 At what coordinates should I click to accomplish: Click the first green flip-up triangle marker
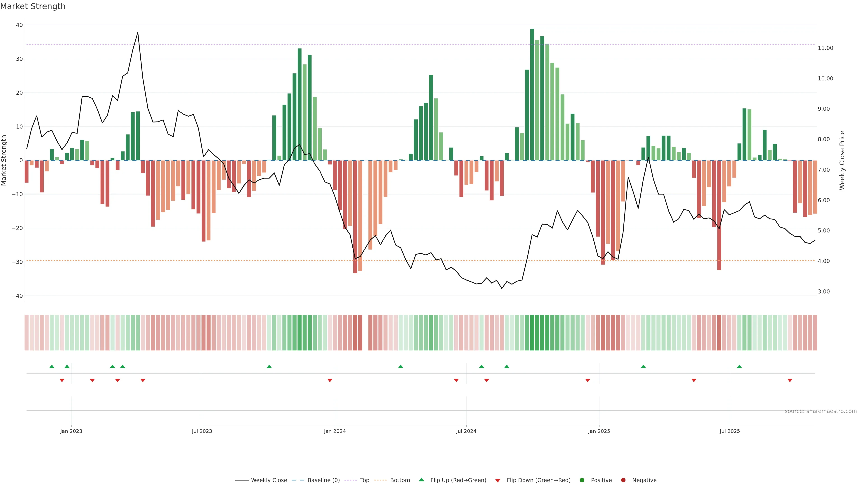[x=52, y=366]
